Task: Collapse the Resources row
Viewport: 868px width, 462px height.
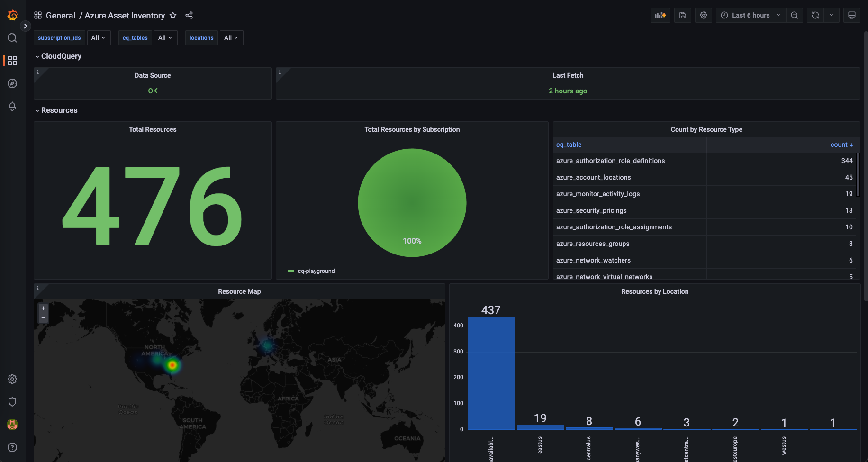Action: coord(56,110)
